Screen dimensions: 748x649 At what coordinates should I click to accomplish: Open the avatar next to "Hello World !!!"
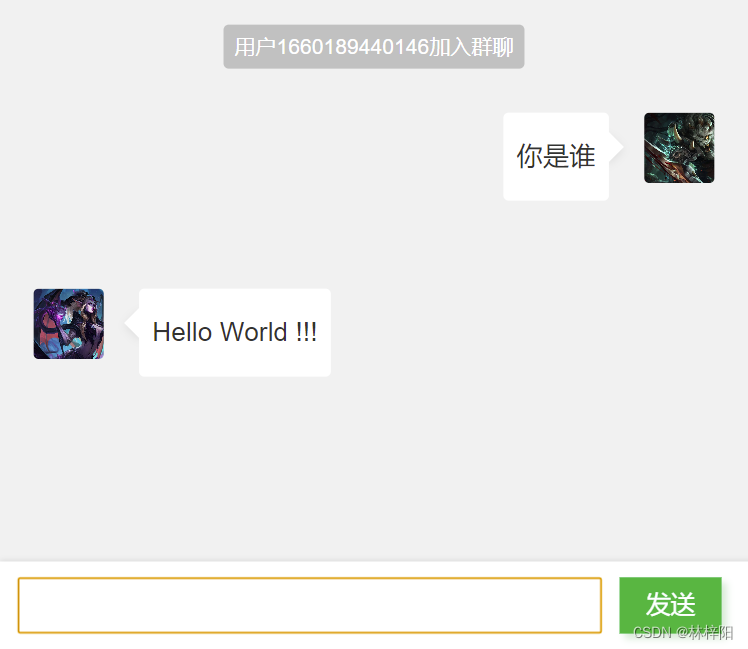(69, 324)
